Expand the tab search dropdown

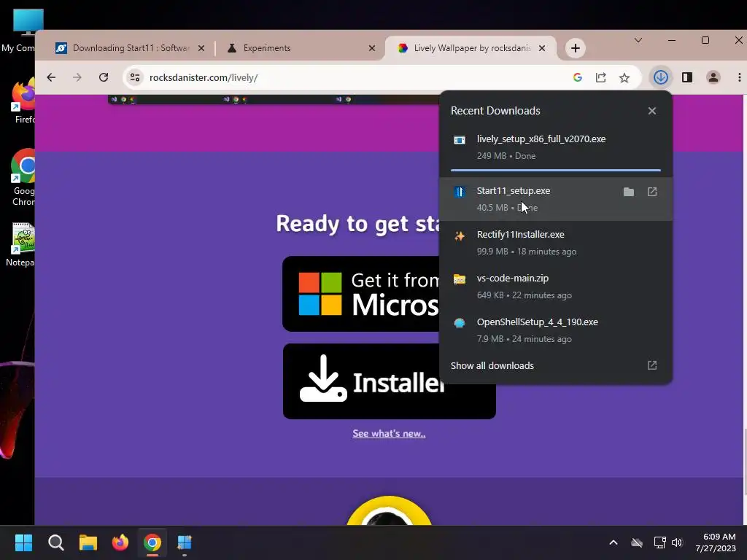[x=638, y=40]
